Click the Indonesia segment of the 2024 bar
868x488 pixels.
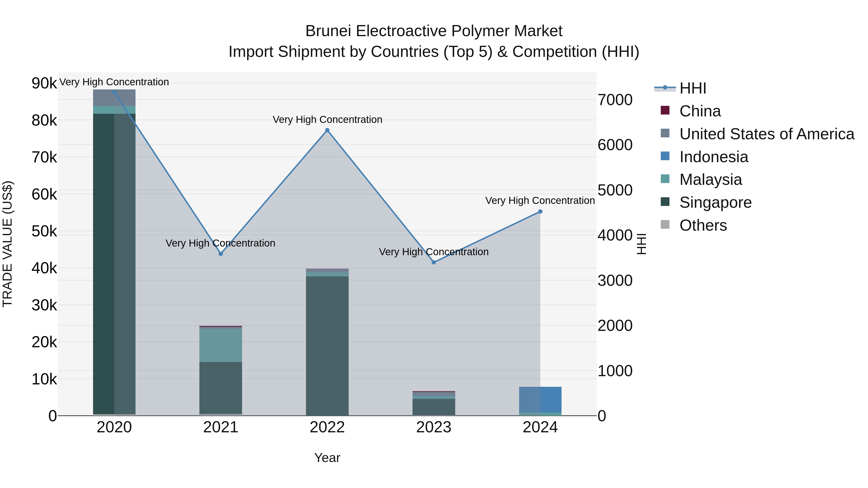pyautogui.click(x=540, y=400)
